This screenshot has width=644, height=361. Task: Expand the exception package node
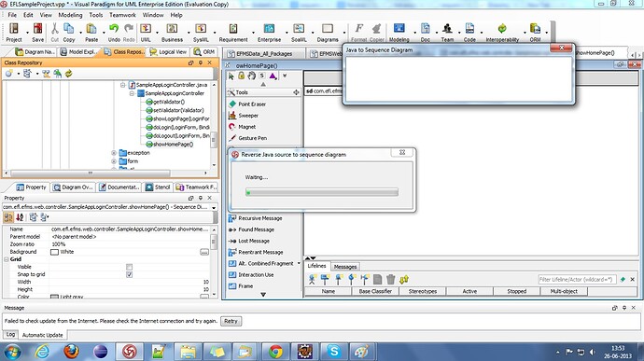pos(114,153)
